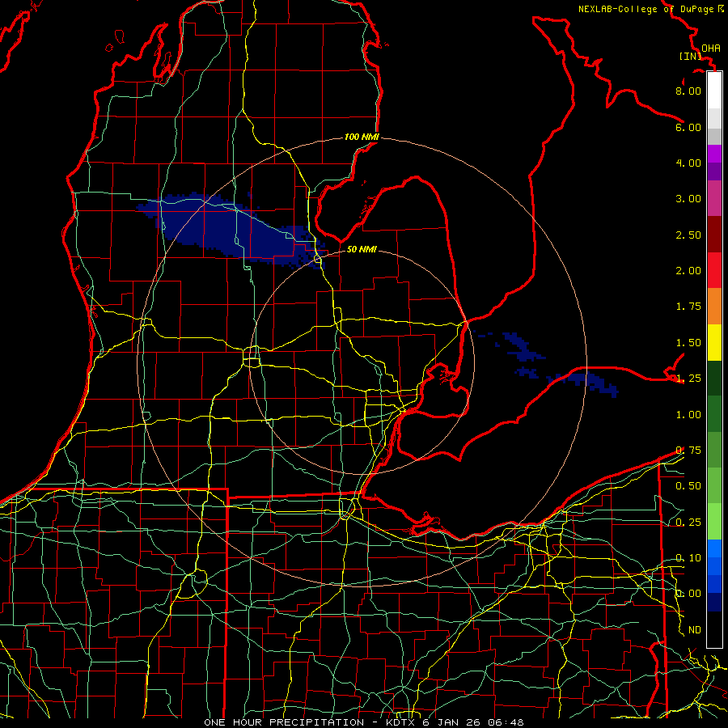Screen dimensions: 728x728
Task: Select the KDTX station identifier in caption
Action: (401, 722)
